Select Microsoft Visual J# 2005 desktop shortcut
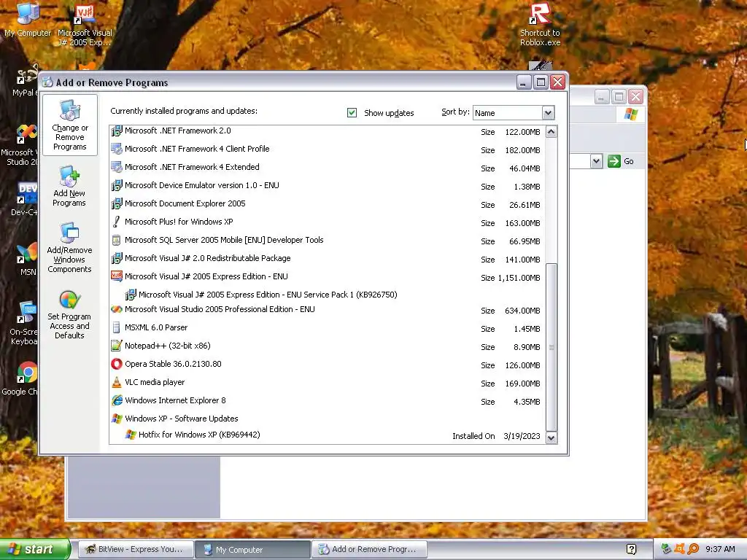Screen dimensions: 747x560 pyautogui.click(x=85, y=26)
